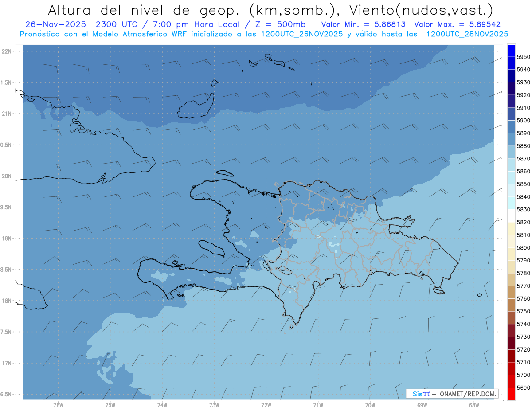The height and width of the screenshot is (411, 532).
Task: Pick the legend swatch between 5870 and 5880
Action: [x=511, y=153]
